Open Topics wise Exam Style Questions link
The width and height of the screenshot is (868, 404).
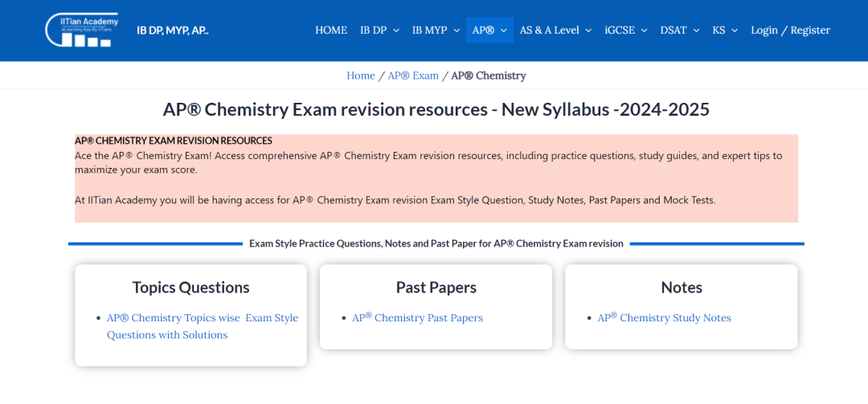[x=203, y=326]
